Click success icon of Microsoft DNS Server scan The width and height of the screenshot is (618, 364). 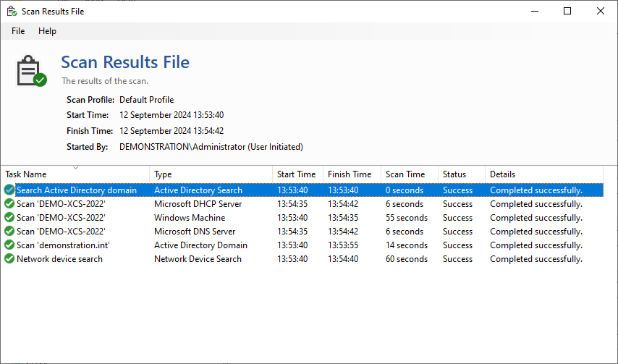(x=9, y=232)
